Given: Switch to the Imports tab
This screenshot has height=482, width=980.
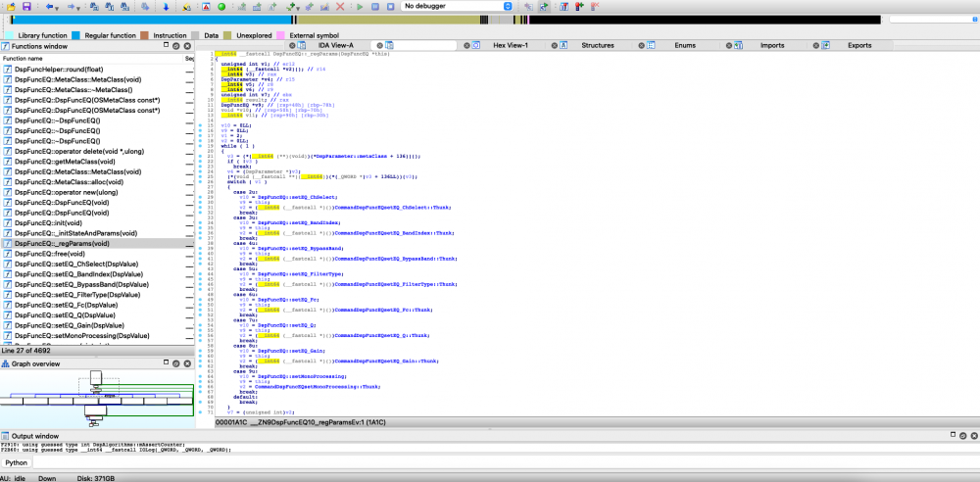Looking at the screenshot, I should tap(772, 46).
